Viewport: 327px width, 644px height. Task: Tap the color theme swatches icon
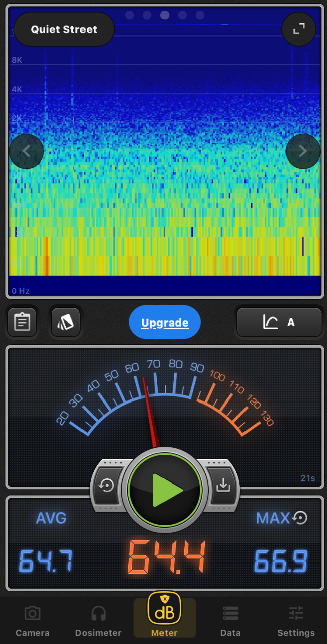coord(65,322)
